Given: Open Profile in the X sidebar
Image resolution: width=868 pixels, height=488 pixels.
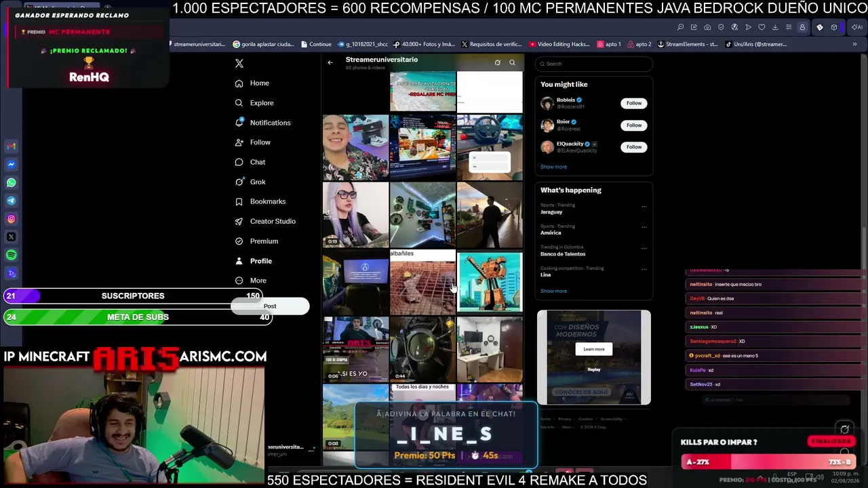Looking at the screenshot, I should pos(254,261).
